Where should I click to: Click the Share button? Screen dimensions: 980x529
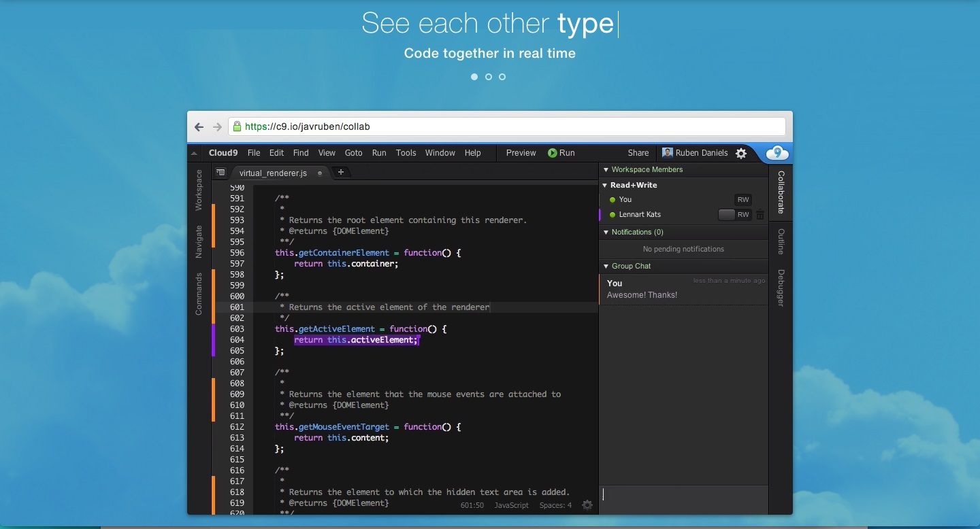[x=638, y=153]
